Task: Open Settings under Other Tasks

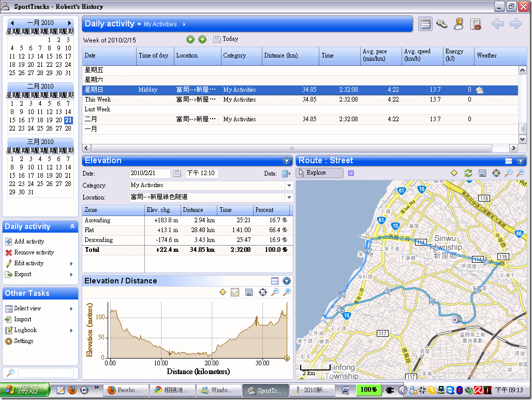Action: pos(23,341)
